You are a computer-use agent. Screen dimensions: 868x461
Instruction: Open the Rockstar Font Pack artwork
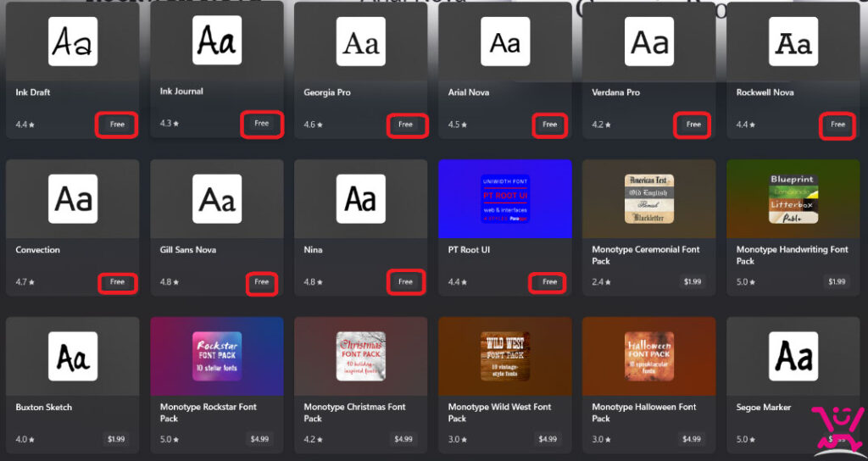(217, 357)
